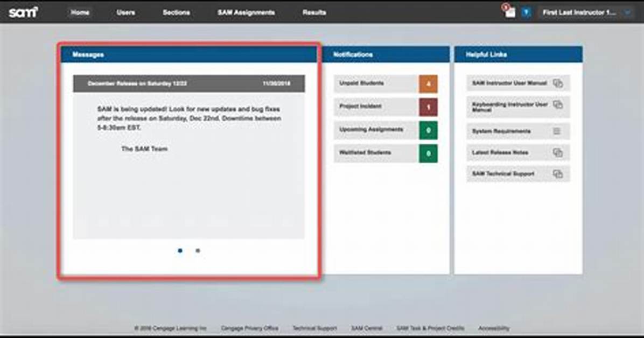Image resolution: width=644 pixels, height=338 pixels.
Task: Show the first message using the pagination dot
Action: tap(180, 250)
